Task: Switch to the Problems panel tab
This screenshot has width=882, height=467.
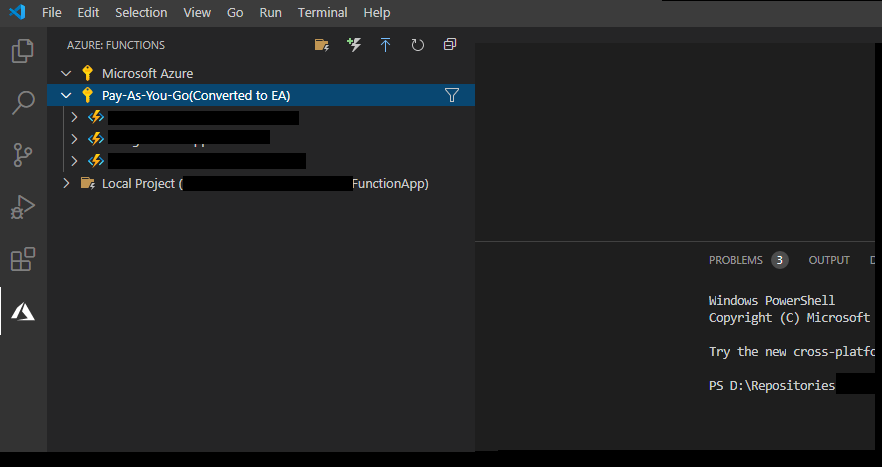Action: tap(736, 260)
